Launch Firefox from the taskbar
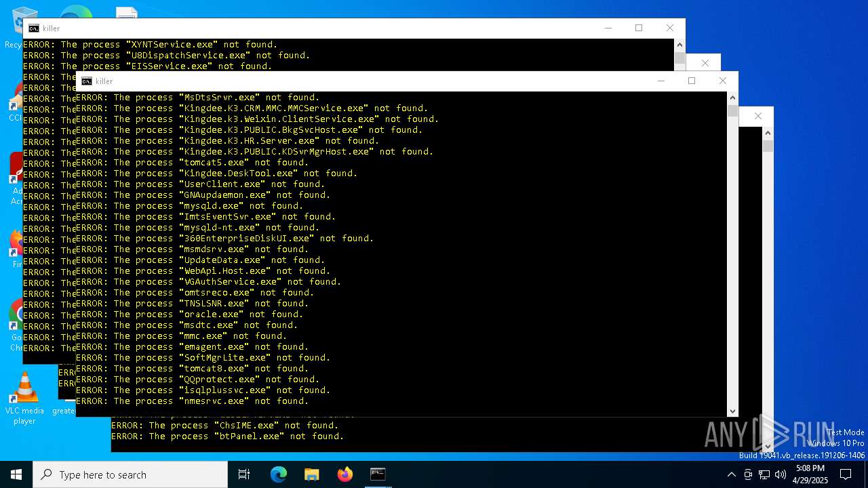Image resolution: width=868 pixels, height=488 pixels. click(x=344, y=474)
